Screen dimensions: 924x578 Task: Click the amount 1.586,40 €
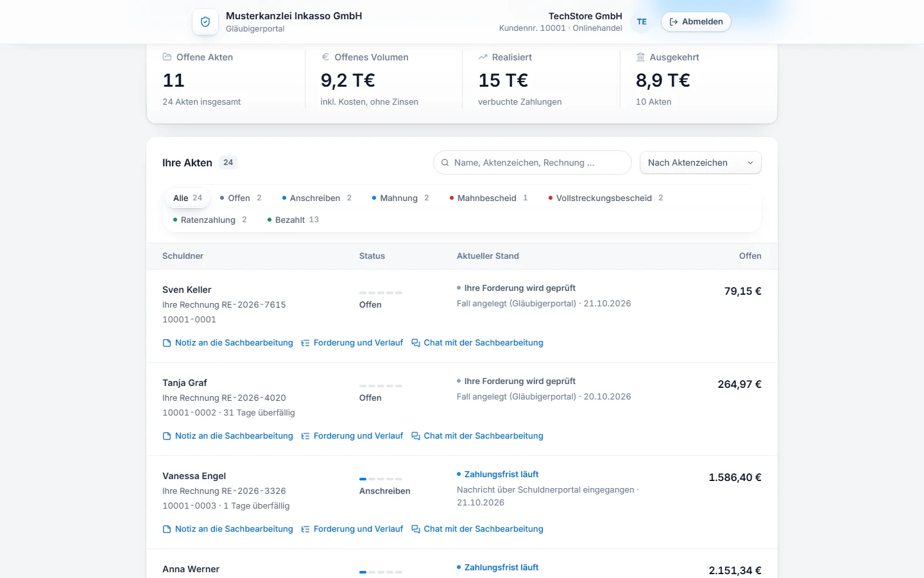(735, 478)
